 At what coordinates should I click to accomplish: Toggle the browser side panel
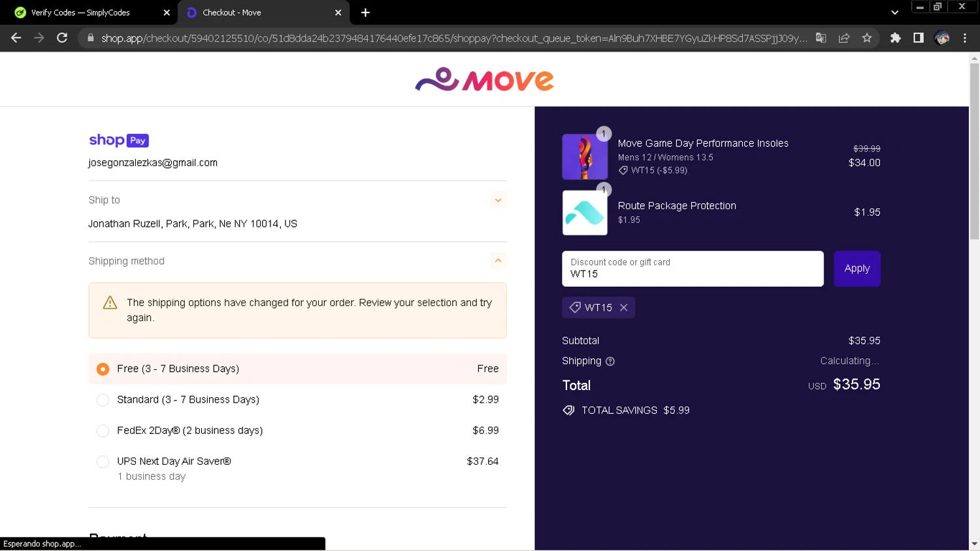919,38
